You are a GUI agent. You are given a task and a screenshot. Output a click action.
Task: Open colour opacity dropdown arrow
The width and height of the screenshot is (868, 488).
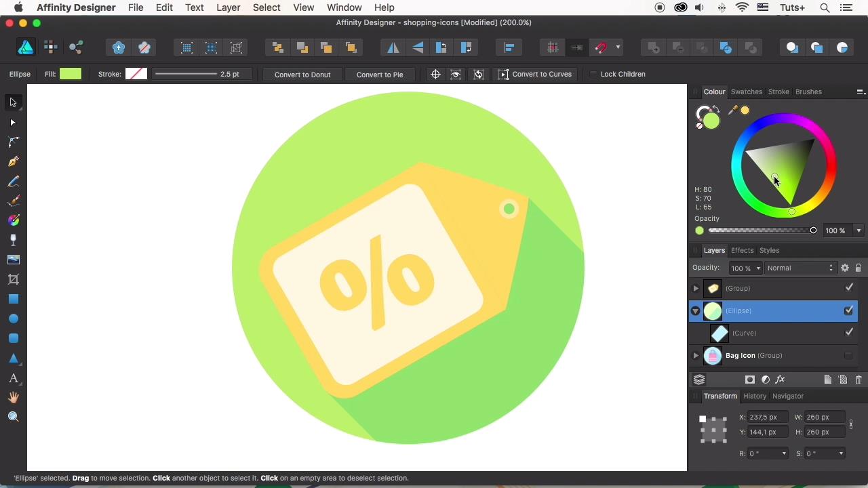coord(859,231)
